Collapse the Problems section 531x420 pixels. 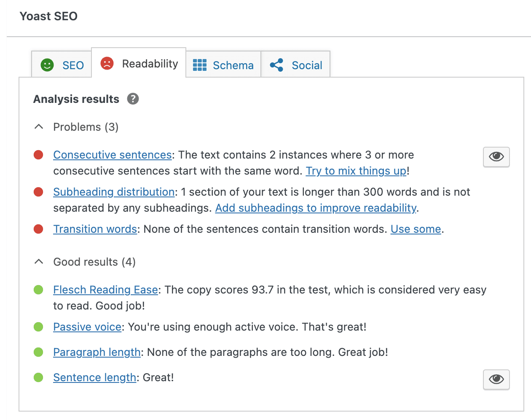point(38,127)
